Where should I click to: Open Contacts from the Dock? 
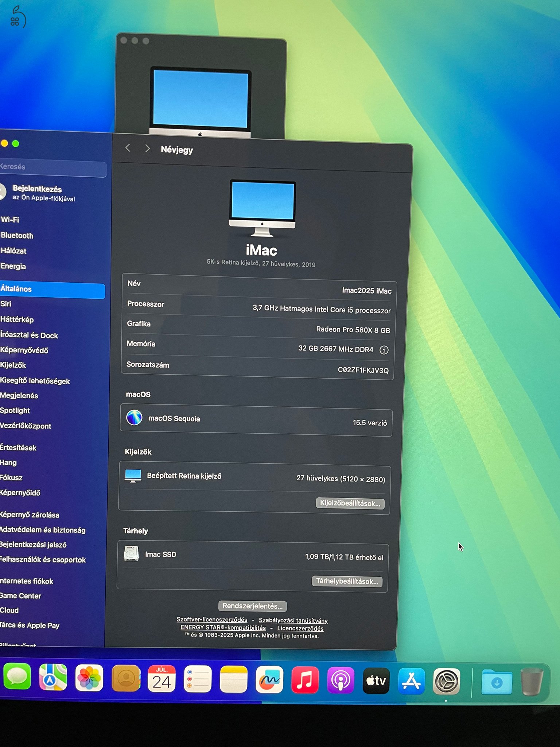tap(126, 679)
